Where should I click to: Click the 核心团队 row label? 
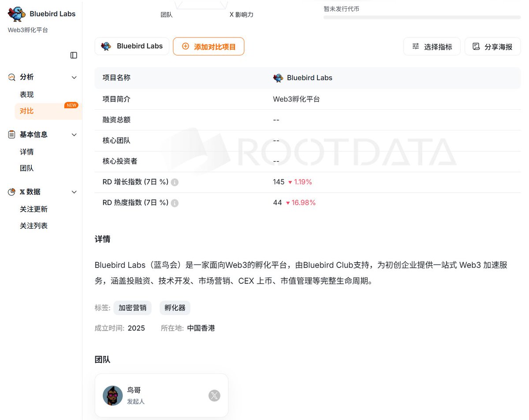(x=116, y=141)
